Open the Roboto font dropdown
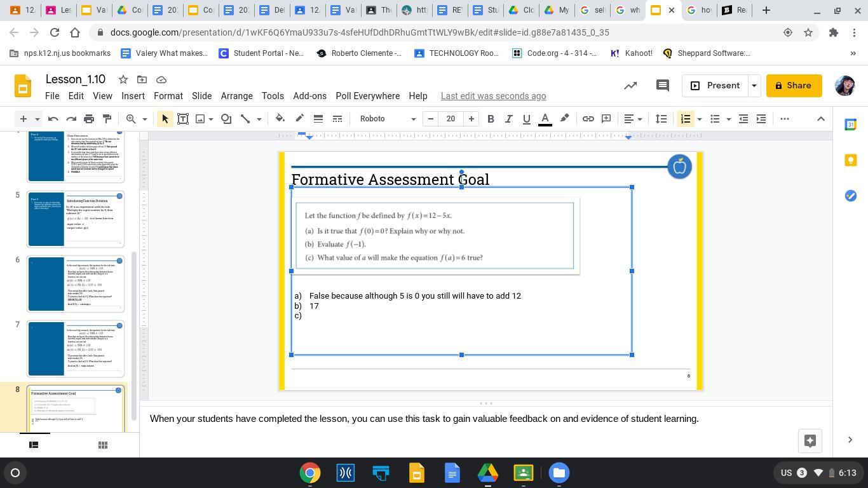 point(387,119)
